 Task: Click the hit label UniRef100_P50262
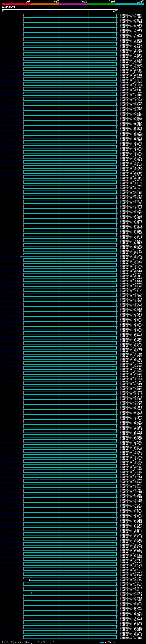pyautogui.click(x=131, y=83)
